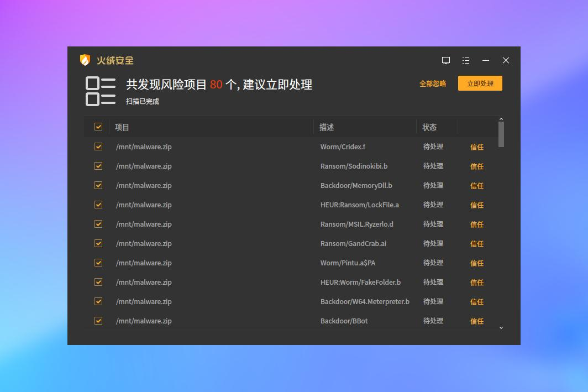
Task: Open the skin/display monitor icon in title bar
Action: (446, 60)
